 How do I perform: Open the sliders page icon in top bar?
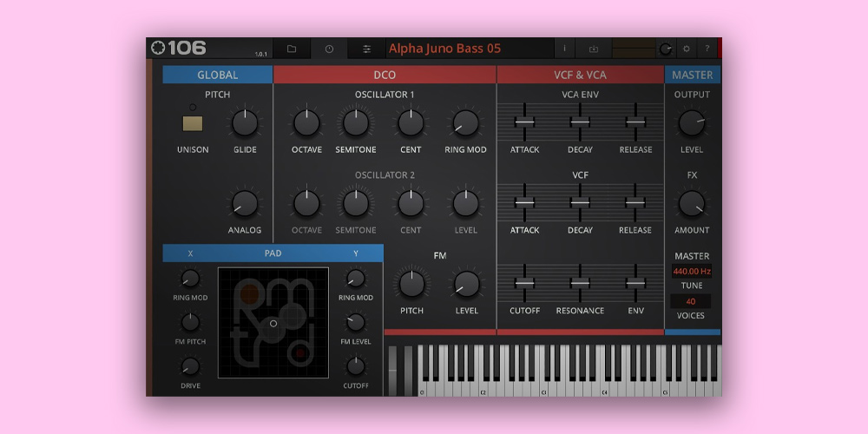(x=366, y=49)
